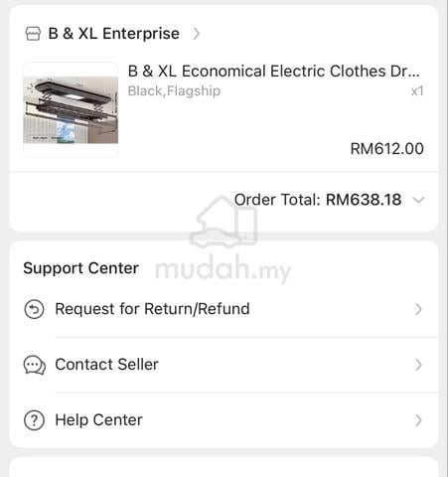Viewport: 448px width, 477px height.
Task: Click the shop storefront icon
Action: tap(33, 34)
